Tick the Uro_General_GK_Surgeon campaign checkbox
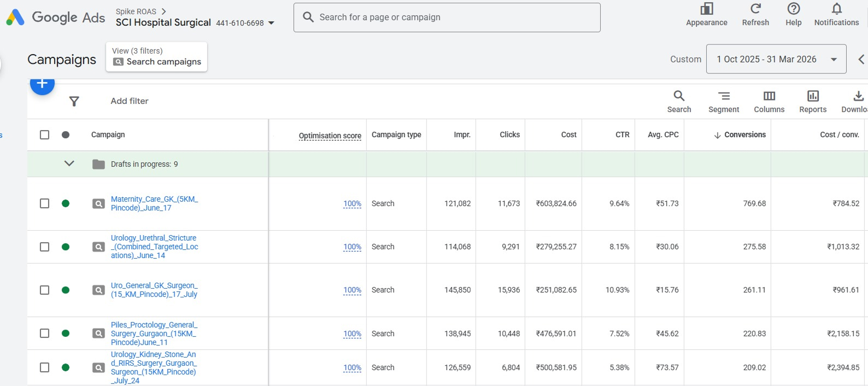This screenshot has width=868, height=386. click(x=45, y=290)
